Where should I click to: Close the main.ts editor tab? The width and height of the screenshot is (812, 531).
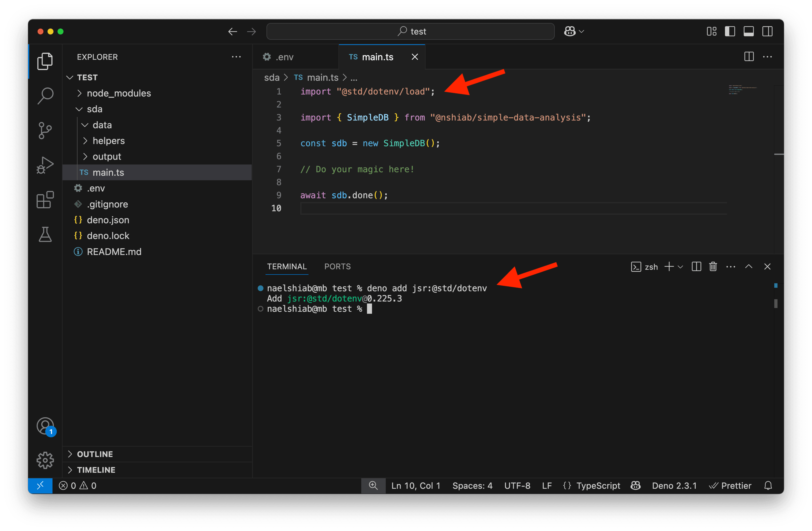pyautogui.click(x=414, y=57)
